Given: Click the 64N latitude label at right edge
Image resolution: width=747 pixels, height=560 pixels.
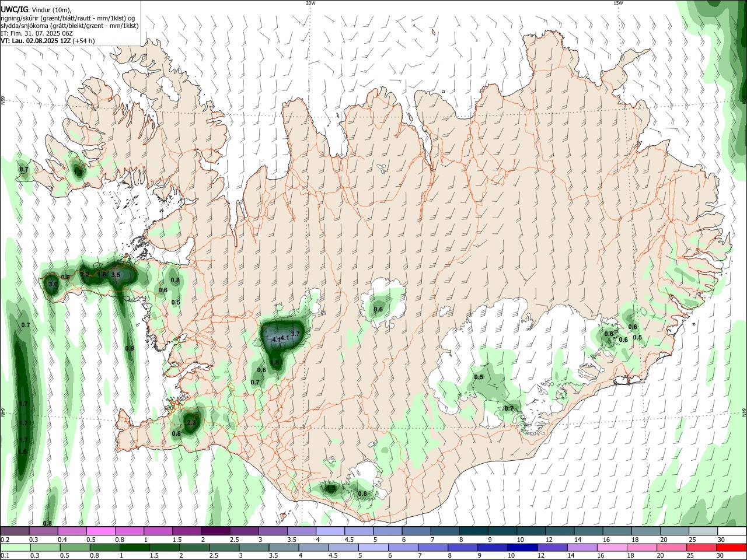Looking at the screenshot, I should click(744, 412).
